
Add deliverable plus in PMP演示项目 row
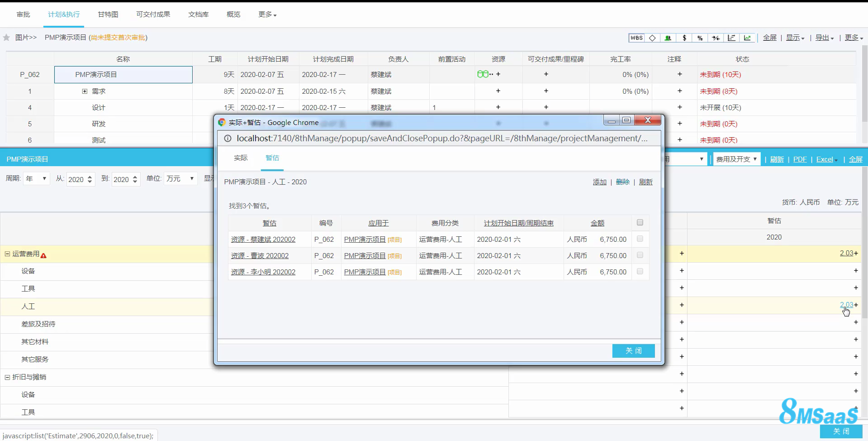[x=546, y=74]
